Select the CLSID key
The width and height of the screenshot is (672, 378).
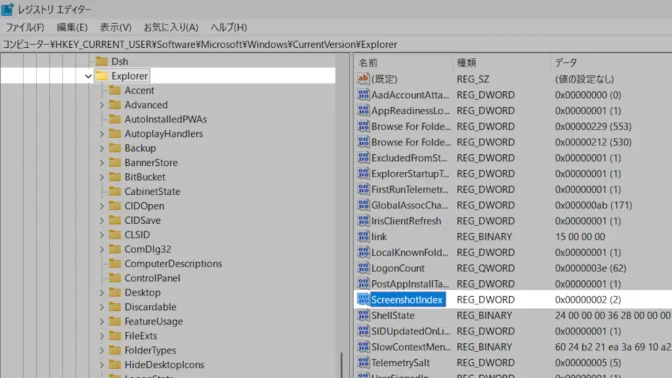pyautogui.click(x=137, y=235)
